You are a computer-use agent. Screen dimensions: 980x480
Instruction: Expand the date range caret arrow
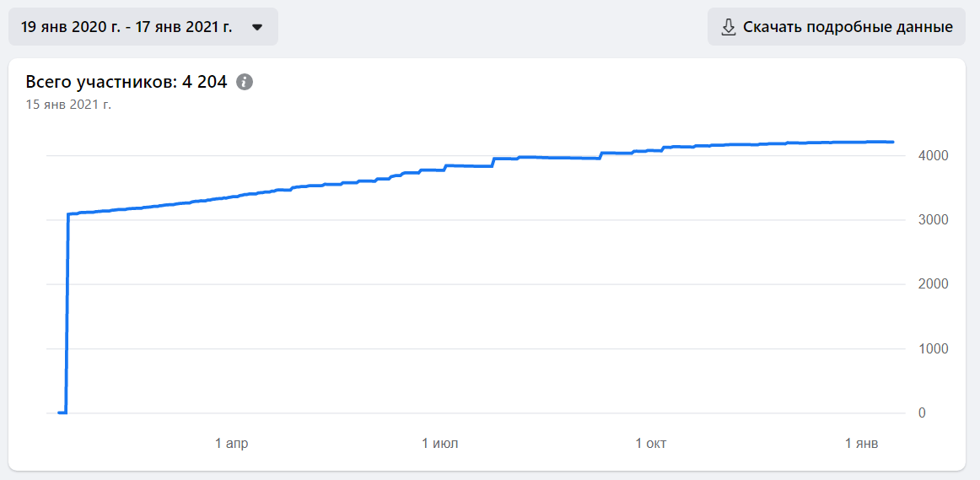pyautogui.click(x=257, y=27)
